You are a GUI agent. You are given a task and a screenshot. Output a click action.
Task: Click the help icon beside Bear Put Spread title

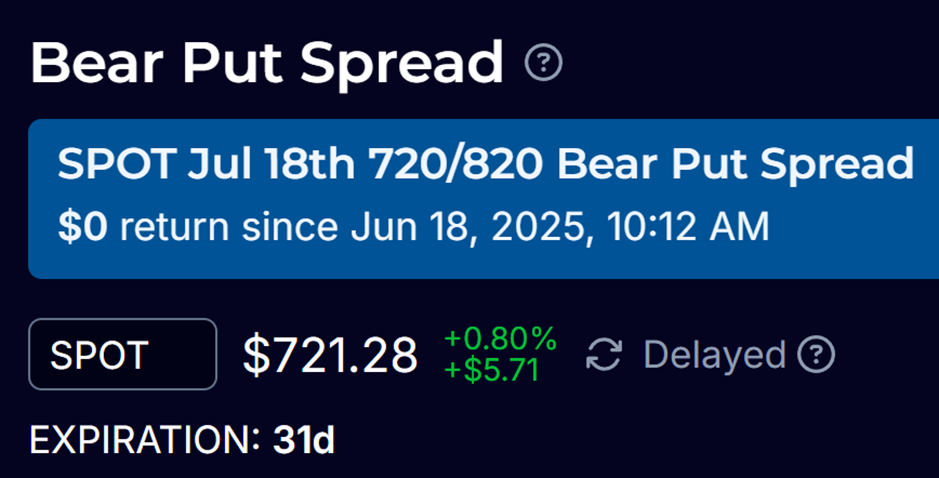(x=543, y=64)
